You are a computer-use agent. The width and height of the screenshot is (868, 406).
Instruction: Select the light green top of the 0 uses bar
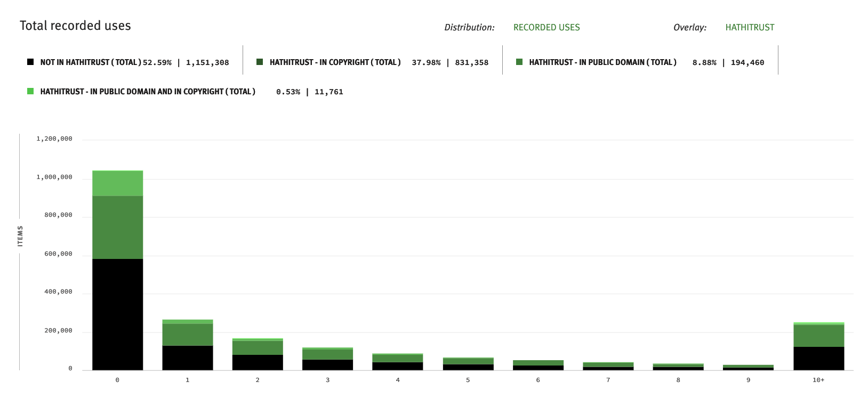click(117, 183)
